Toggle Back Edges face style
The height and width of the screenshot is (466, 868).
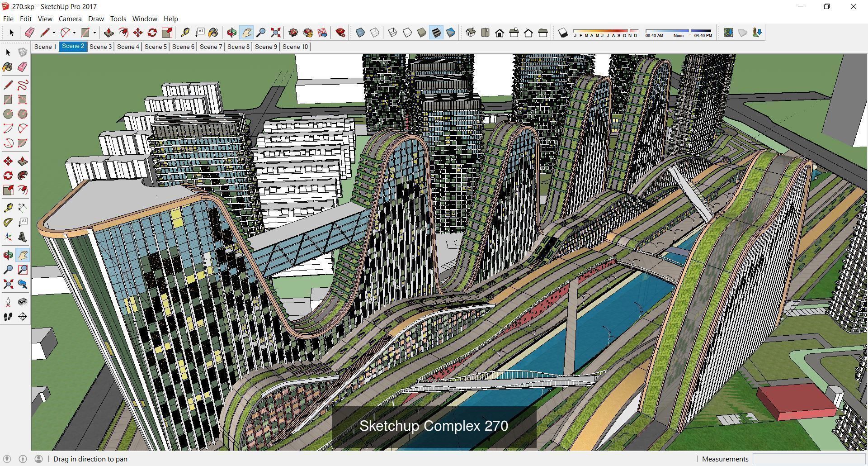[x=375, y=33]
